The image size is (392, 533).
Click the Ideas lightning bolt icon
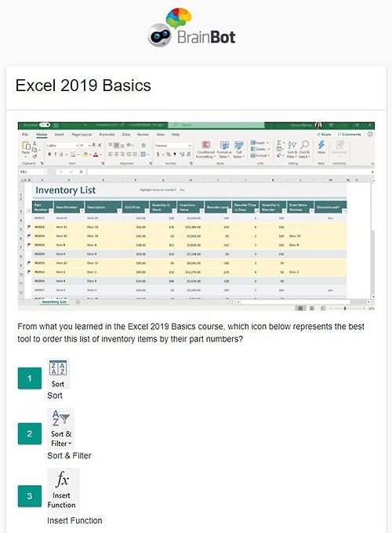pos(321,147)
